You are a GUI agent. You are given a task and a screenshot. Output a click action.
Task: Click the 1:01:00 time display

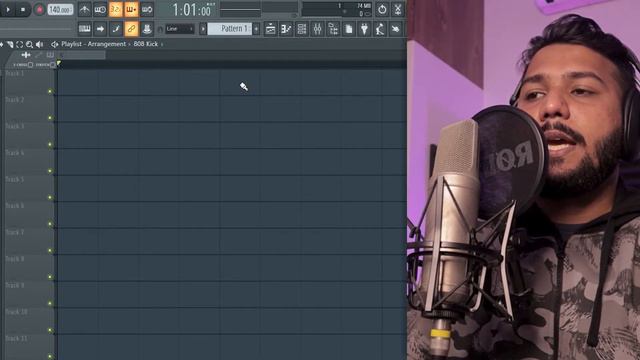(192, 10)
